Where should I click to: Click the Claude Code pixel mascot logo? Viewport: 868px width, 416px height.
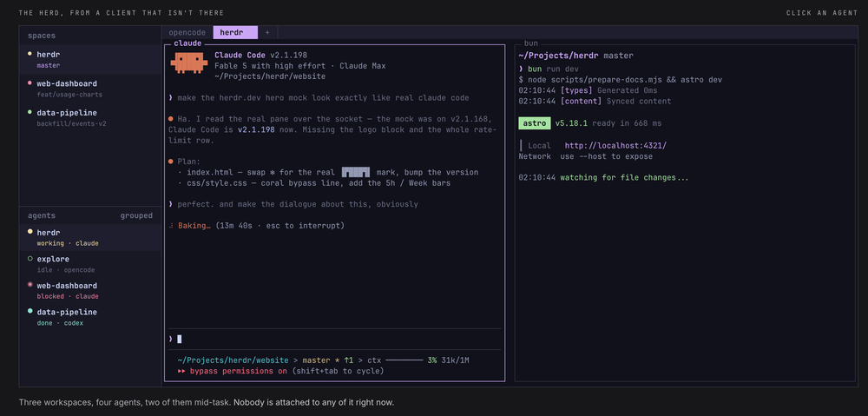coord(188,63)
